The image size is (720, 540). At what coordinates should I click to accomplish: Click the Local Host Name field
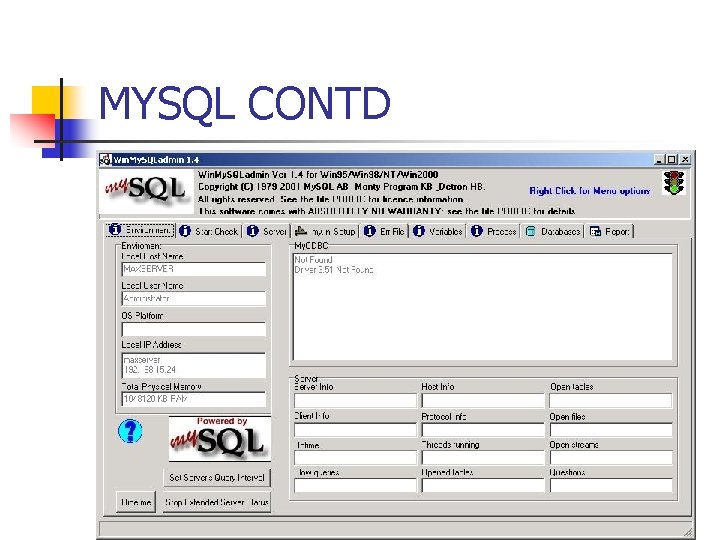[x=193, y=269]
